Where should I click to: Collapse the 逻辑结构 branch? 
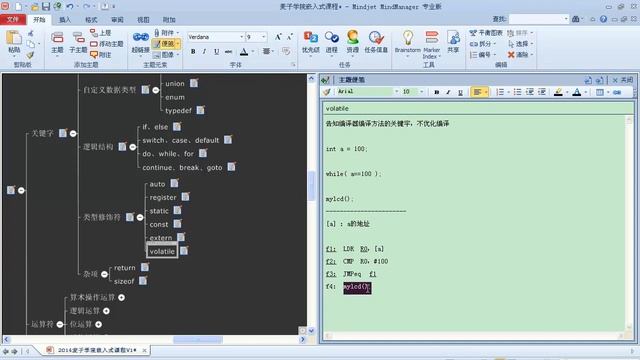point(133,147)
